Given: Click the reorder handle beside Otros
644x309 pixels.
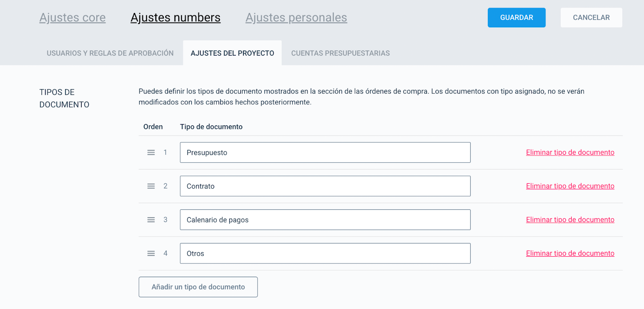Looking at the screenshot, I should point(151,253).
